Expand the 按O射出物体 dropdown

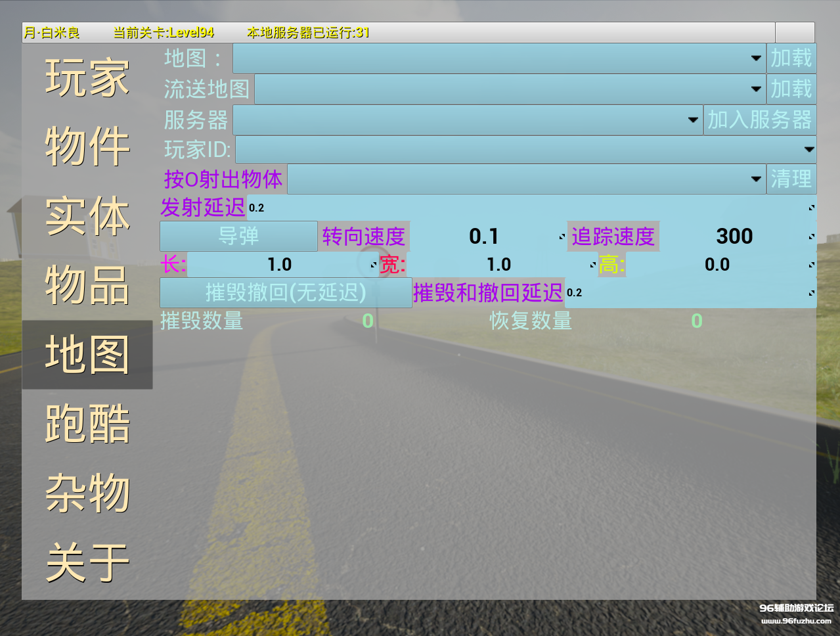(527, 179)
